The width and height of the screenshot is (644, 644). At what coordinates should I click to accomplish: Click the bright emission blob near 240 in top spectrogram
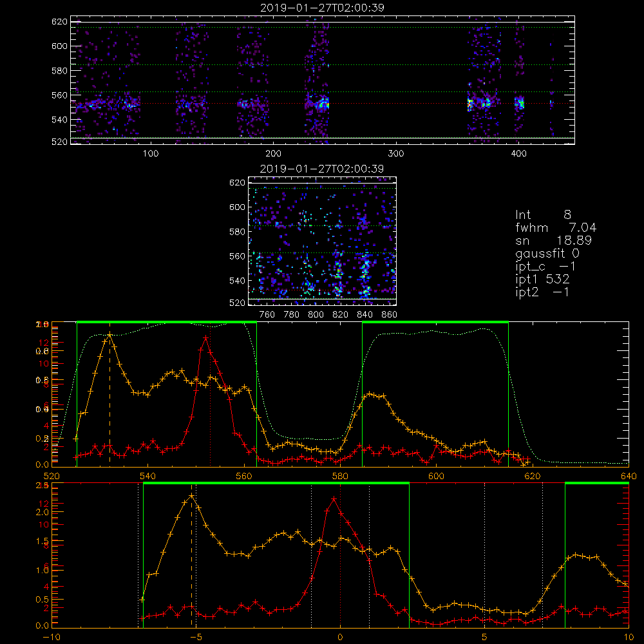click(322, 104)
